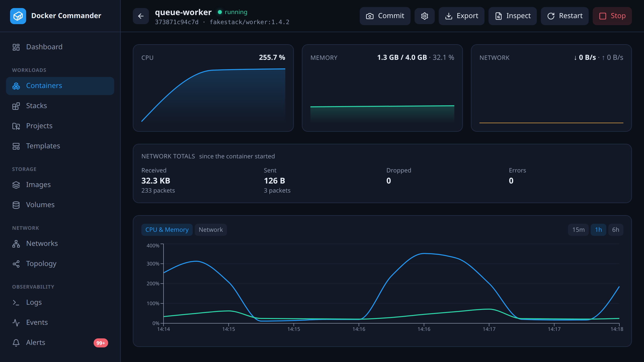Viewport: 644px width, 362px height.
Task: Click the 14:18 time axis label
Action: [x=617, y=329]
